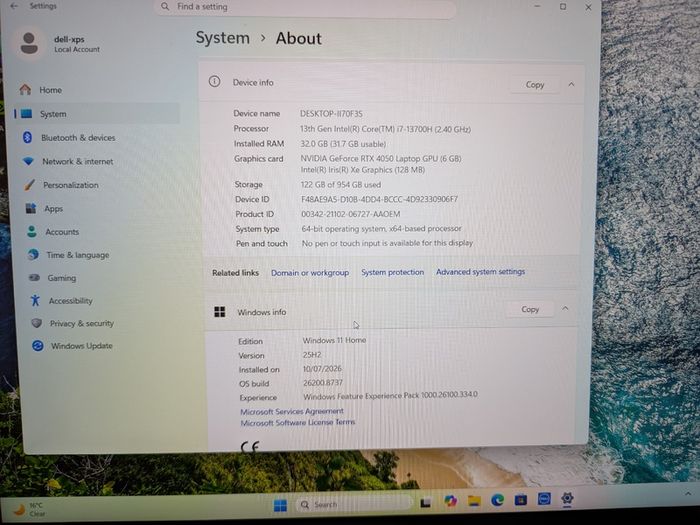Viewport: 700px width, 525px height.
Task: Click the Windows 11 Home edition value
Action: pyautogui.click(x=334, y=340)
